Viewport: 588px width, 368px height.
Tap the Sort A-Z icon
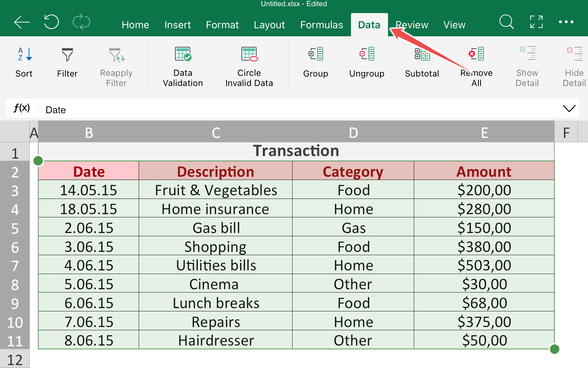tap(24, 55)
